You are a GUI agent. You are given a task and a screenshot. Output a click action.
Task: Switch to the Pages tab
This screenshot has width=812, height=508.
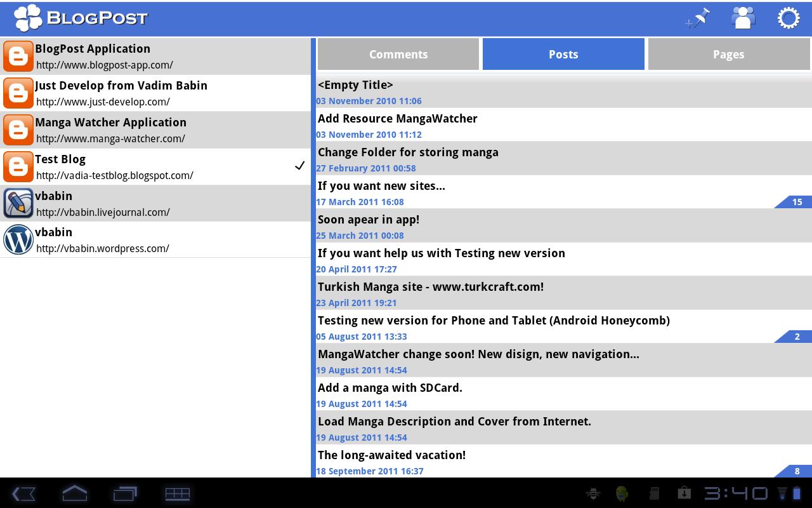[729, 54]
